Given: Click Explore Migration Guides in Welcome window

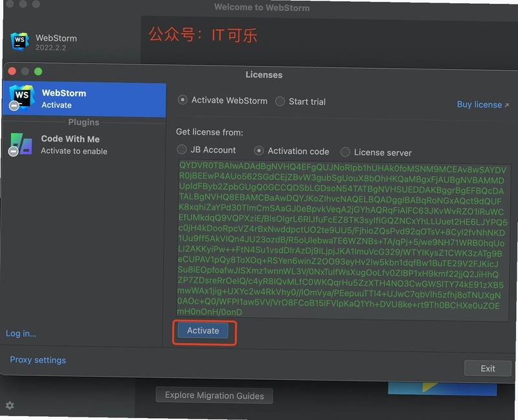Looking at the screenshot, I should [214, 395].
